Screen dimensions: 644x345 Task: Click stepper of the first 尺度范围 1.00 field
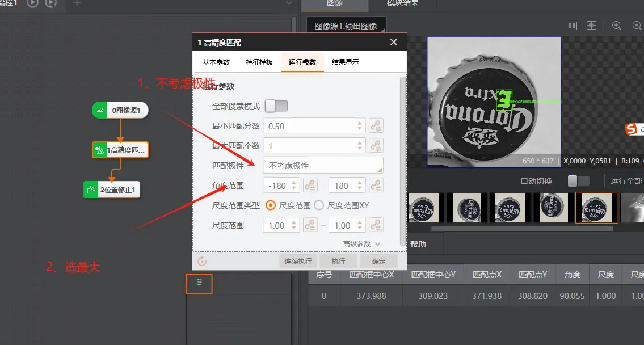click(x=294, y=225)
